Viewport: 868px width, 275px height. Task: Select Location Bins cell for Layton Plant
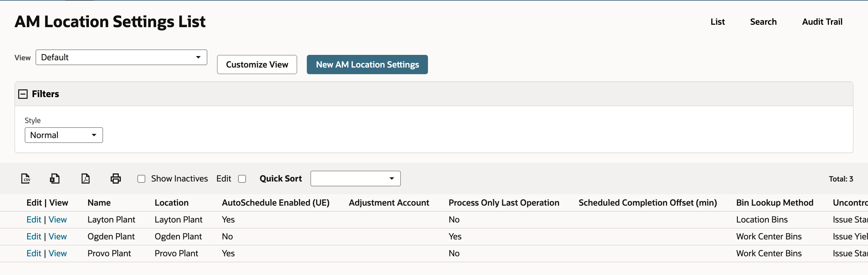[762, 220]
